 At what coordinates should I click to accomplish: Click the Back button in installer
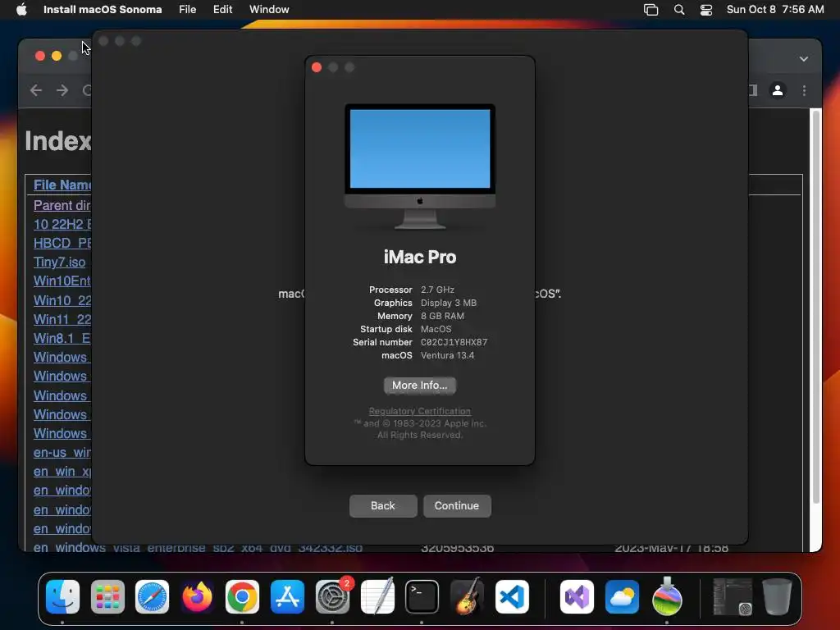383,505
